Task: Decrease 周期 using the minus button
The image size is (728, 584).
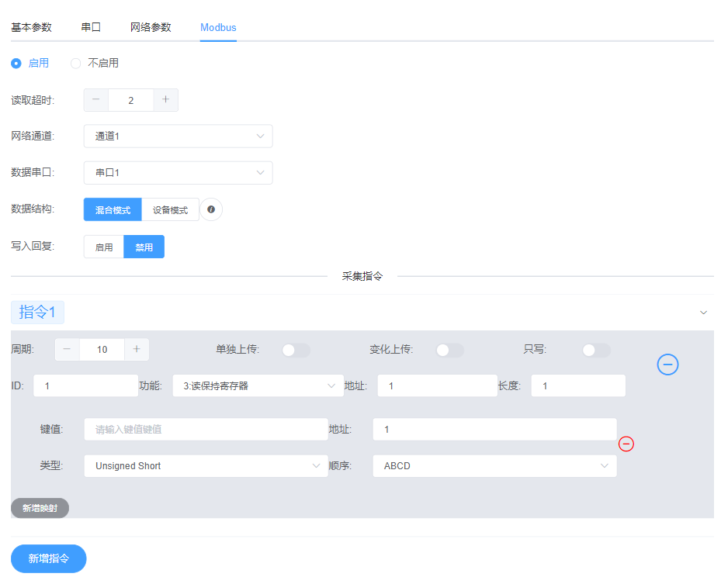Action: tap(67, 350)
